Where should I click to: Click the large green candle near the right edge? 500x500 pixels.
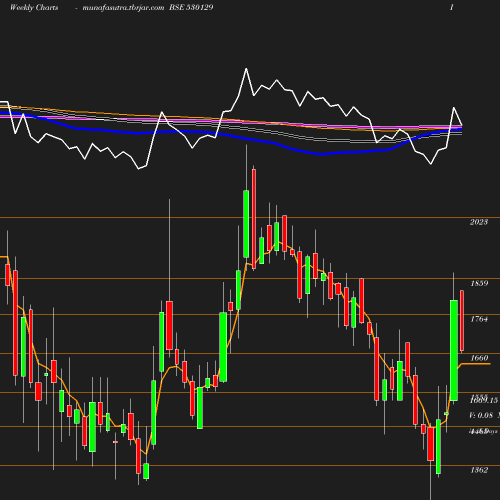[454, 350]
